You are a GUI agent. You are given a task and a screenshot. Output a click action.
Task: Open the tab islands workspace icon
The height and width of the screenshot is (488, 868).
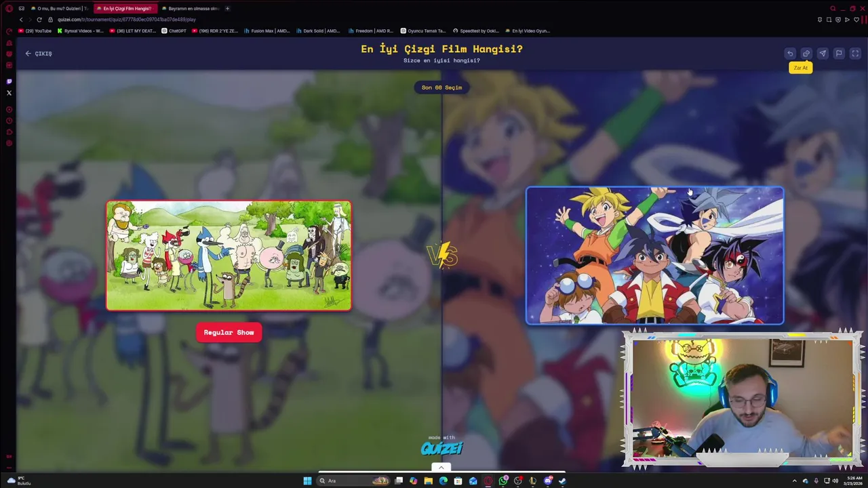pyautogui.click(x=22, y=8)
